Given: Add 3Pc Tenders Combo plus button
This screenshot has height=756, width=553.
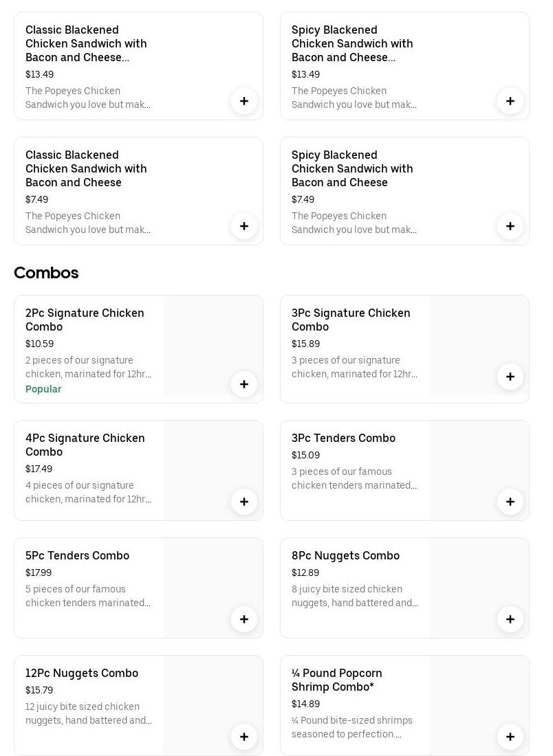Looking at the screenshot, I should coord(510,502).
